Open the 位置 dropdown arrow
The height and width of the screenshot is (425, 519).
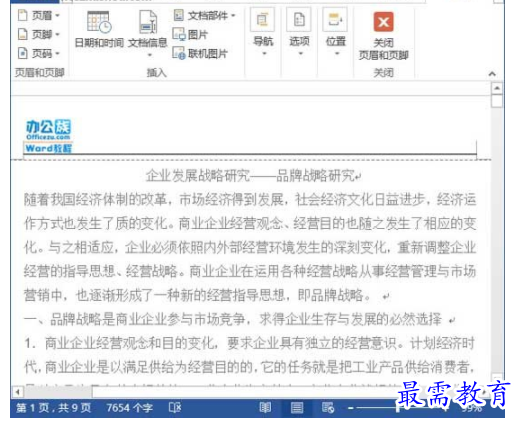tap(337, 53)
